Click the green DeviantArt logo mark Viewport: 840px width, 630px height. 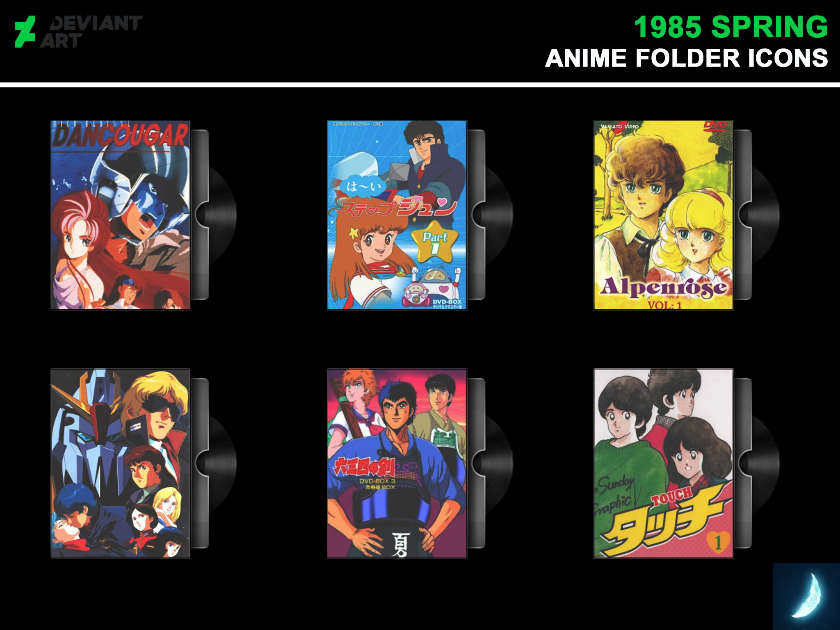(x=25, y=32)
